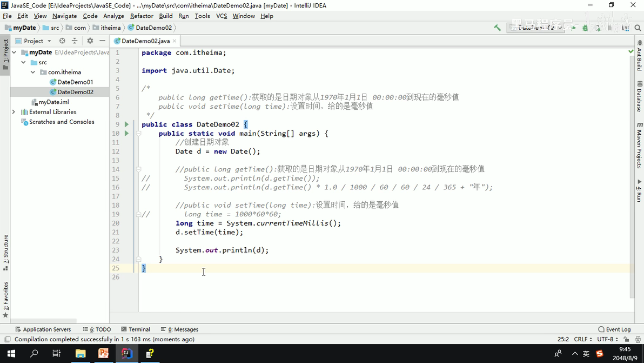
Task: Select DateDemo01 in the project tree
Action: pos(75,82)
